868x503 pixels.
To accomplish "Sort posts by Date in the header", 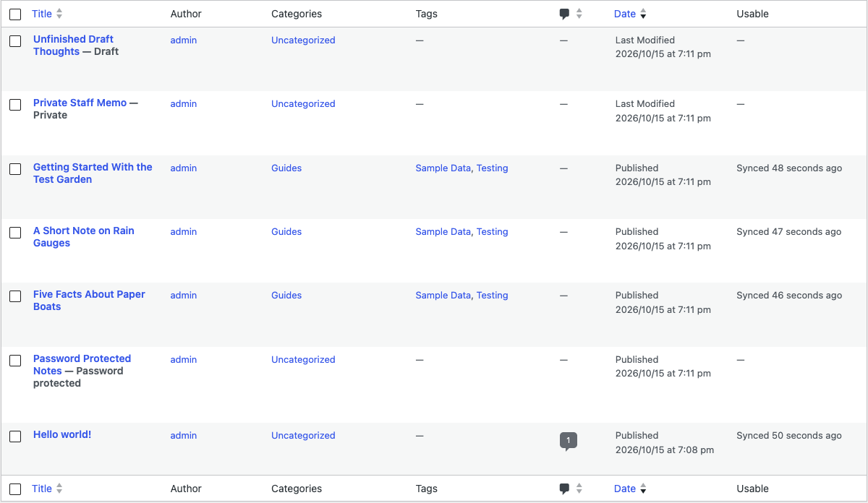I will tap(625, 14).
